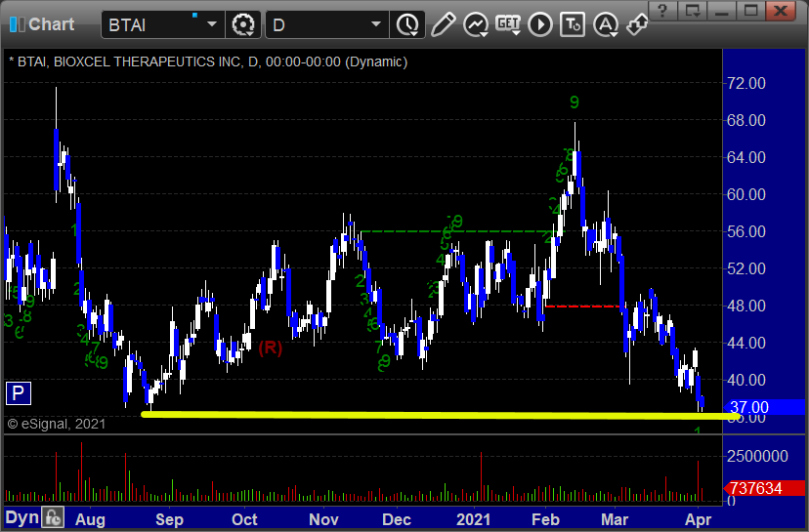Expand the D interval dropdown arrow

[376, 24]
